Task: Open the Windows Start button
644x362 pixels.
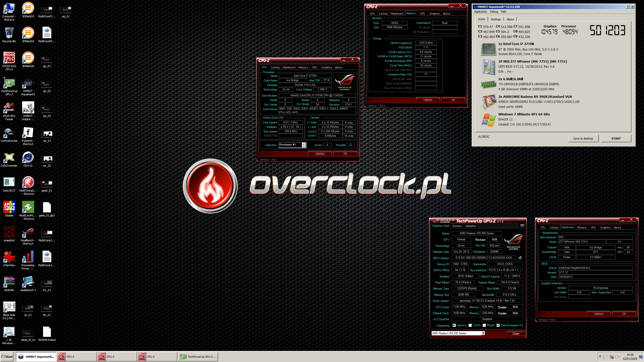Action: [x=7, y=357]
